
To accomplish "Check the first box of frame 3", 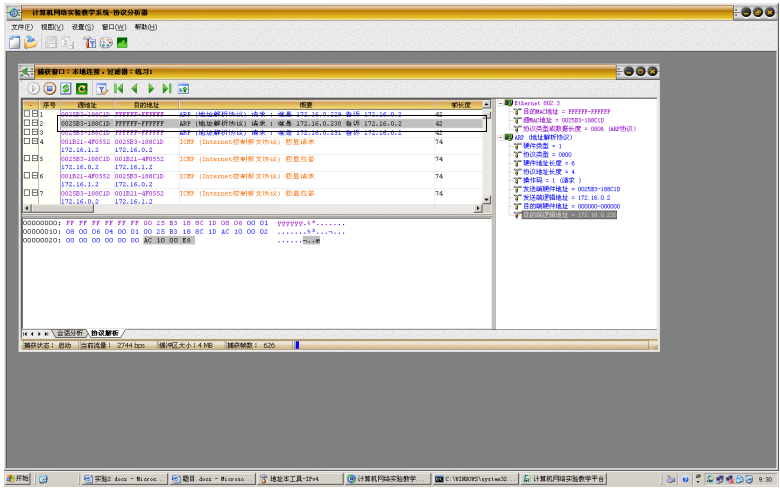I will [x=27, y=132].
